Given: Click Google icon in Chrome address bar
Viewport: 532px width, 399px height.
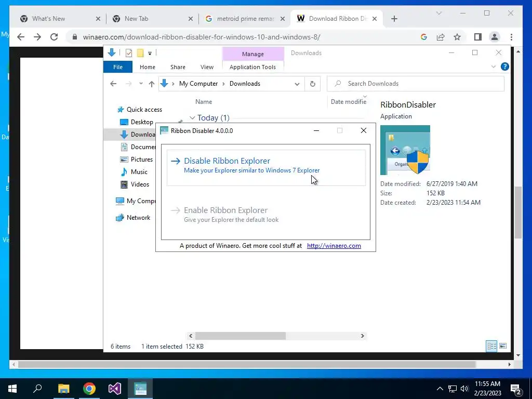Looking at the screenshot, I should click(x=424, y=37).
